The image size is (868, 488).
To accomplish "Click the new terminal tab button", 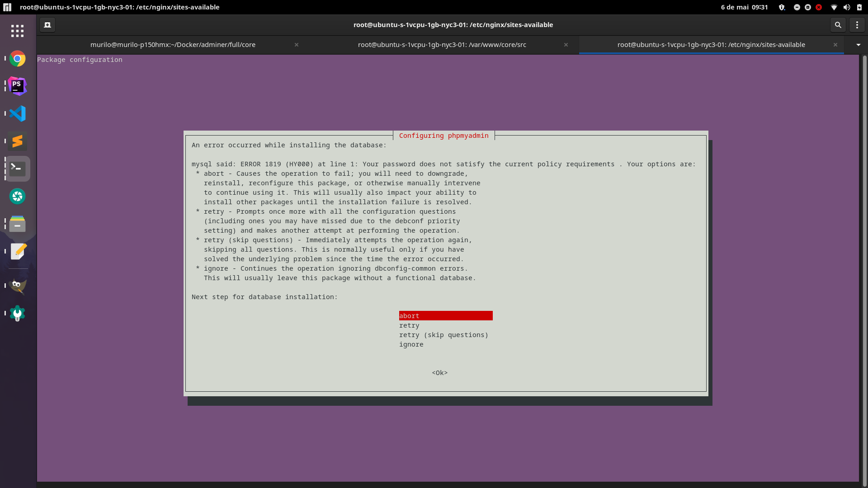I will click(x=47, y=25).
